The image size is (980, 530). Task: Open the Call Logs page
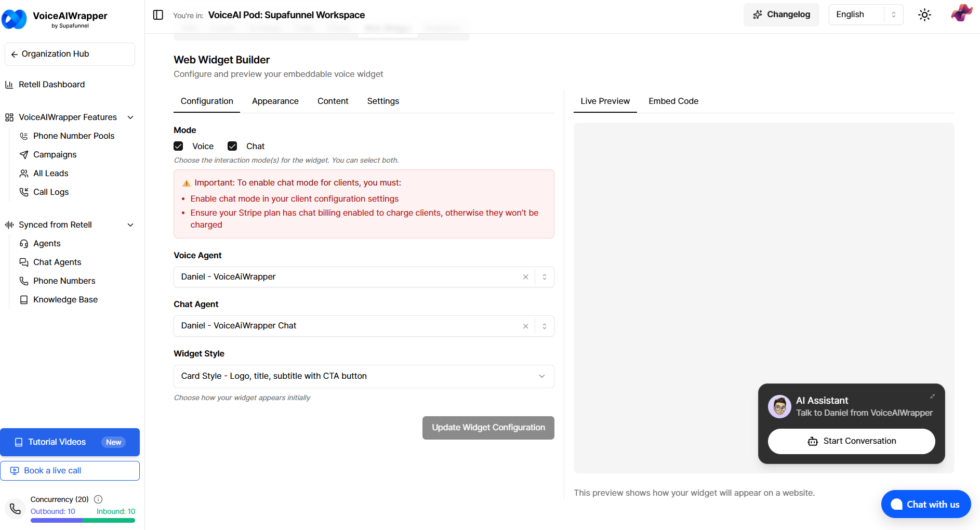(51, 192)
